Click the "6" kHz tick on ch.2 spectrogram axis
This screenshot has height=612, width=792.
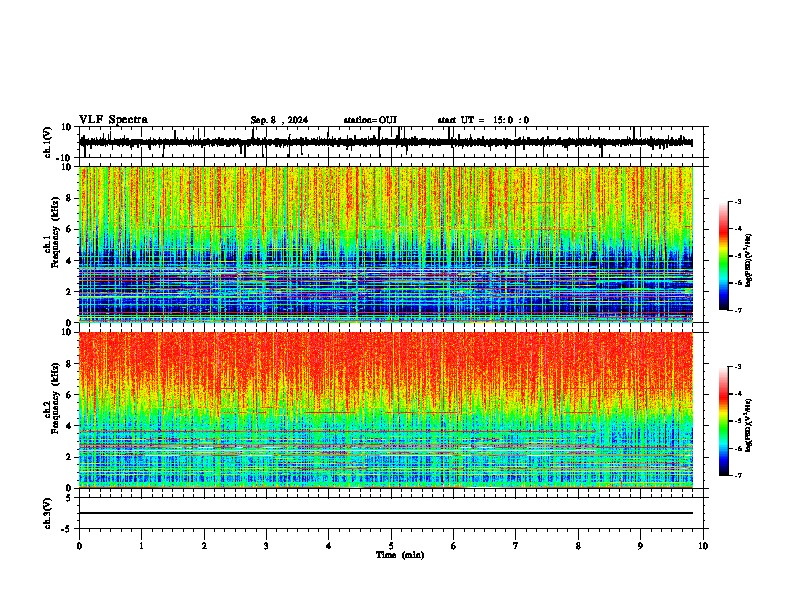point(69,394)
